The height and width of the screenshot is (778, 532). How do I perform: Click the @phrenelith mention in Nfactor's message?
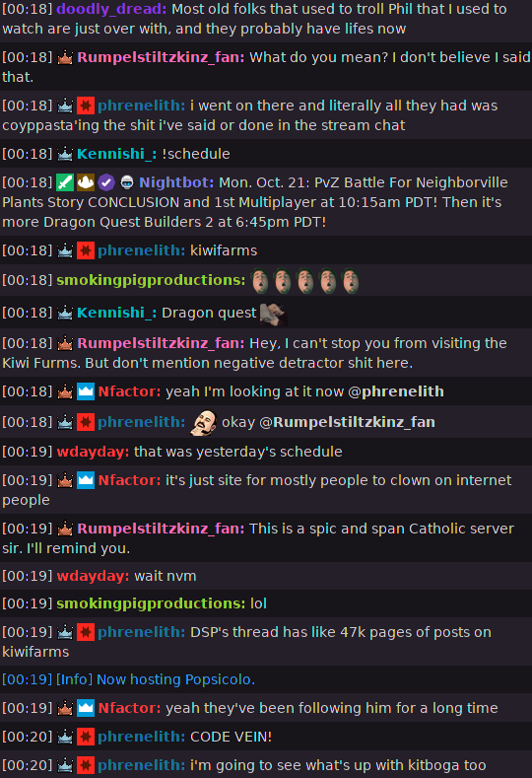[x=396, y=391]
